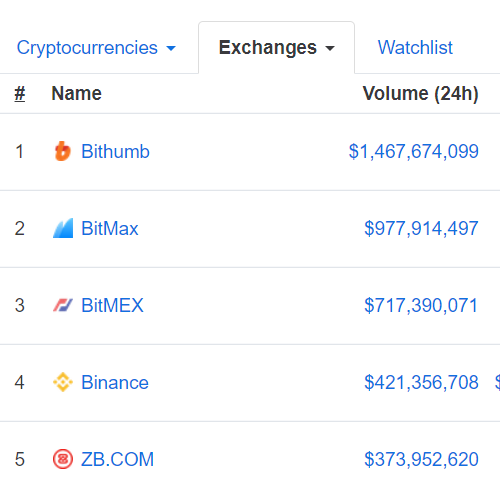Open the Bithumb exchange link

pos(115,151)
